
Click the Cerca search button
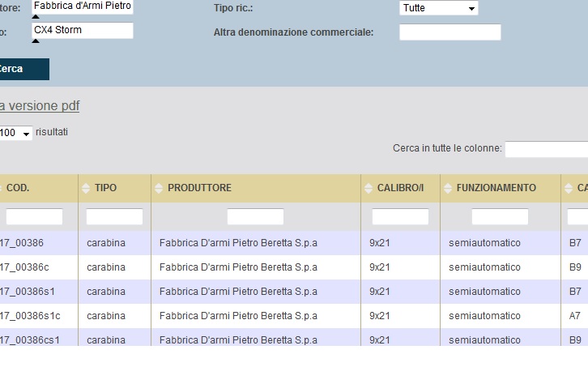point(24,69)
